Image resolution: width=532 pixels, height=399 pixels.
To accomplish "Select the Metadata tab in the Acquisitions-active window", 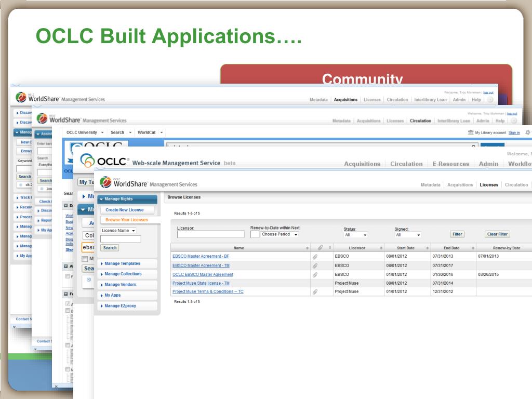I will pos(318,100).
